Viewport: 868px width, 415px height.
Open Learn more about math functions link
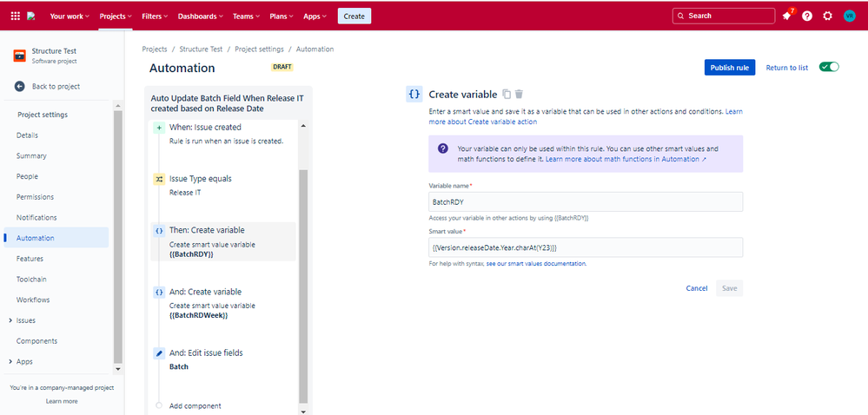(x=626, y=159)
